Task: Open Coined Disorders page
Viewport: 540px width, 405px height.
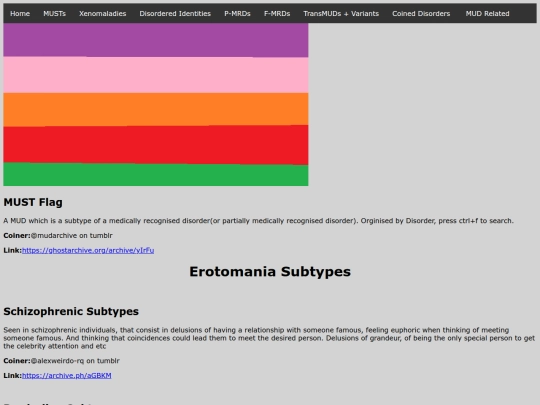Action: pos(421,13)
